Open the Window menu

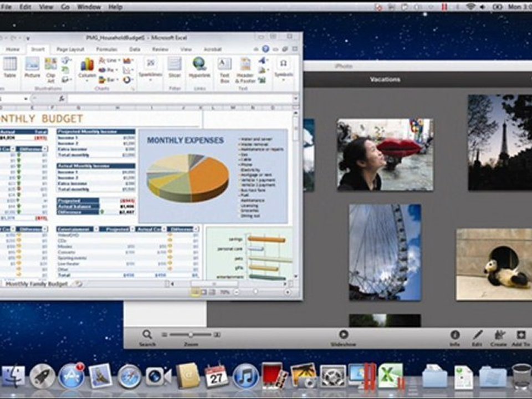89,7
